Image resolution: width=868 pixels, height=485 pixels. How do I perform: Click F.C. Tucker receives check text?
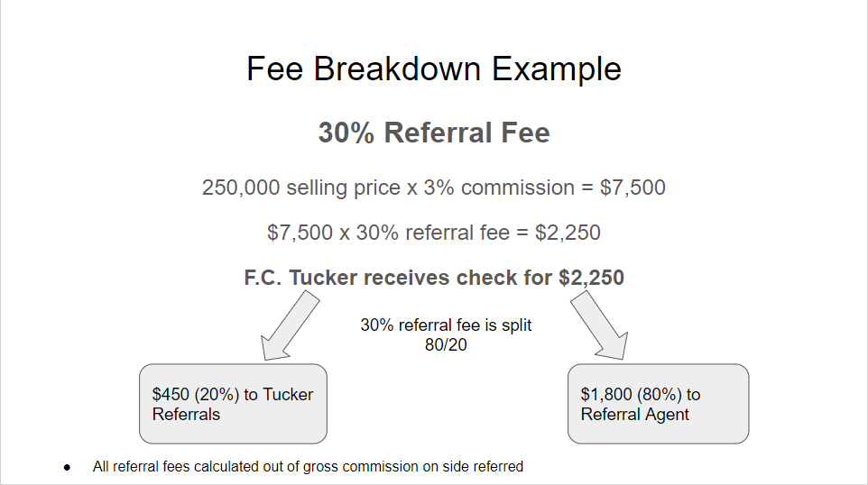(x=433, y=278)
